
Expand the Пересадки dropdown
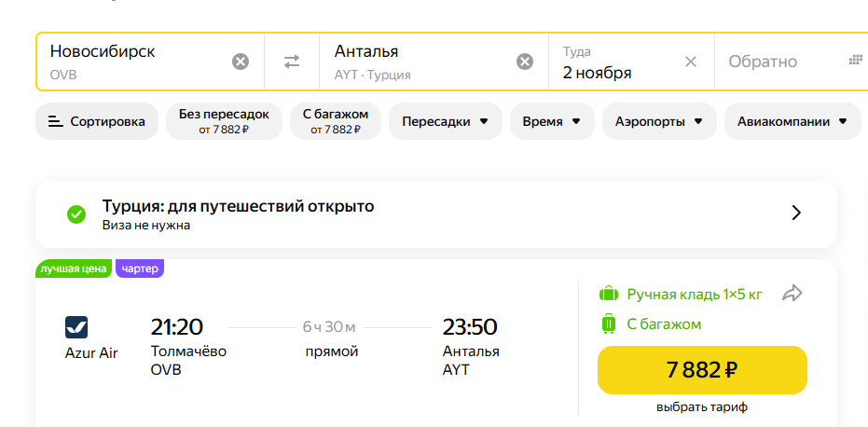point(445,121)
